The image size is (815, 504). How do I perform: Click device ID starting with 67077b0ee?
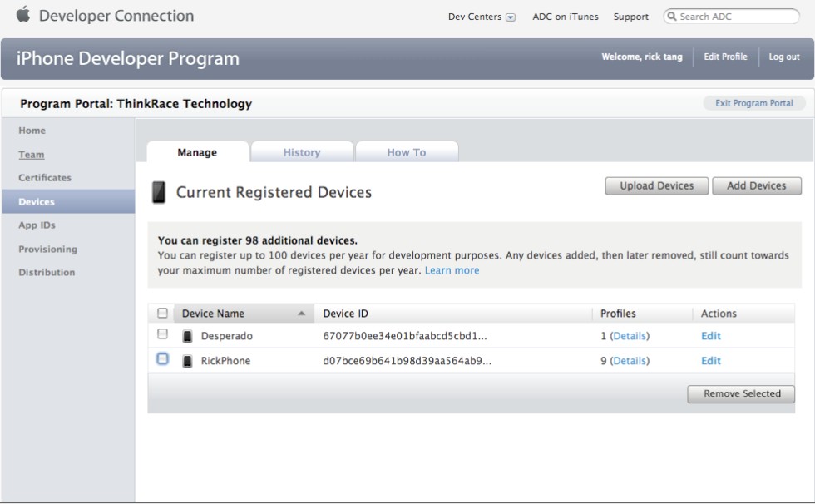405,336
